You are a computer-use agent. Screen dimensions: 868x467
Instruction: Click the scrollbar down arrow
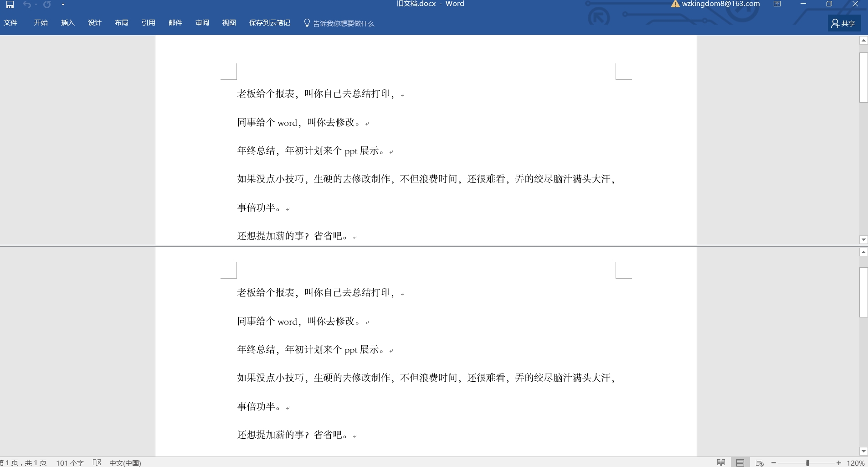tap(863, 451)
